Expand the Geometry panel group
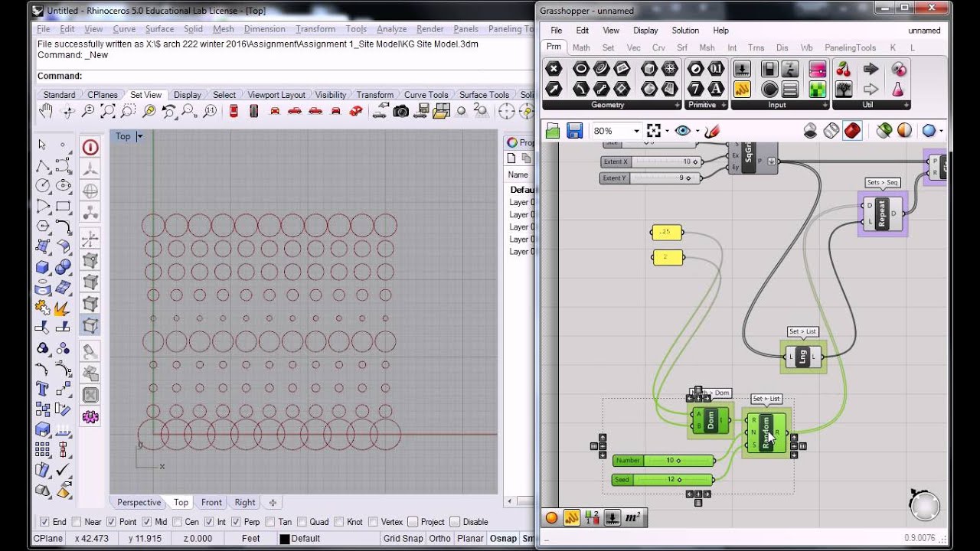 (677, 105)
